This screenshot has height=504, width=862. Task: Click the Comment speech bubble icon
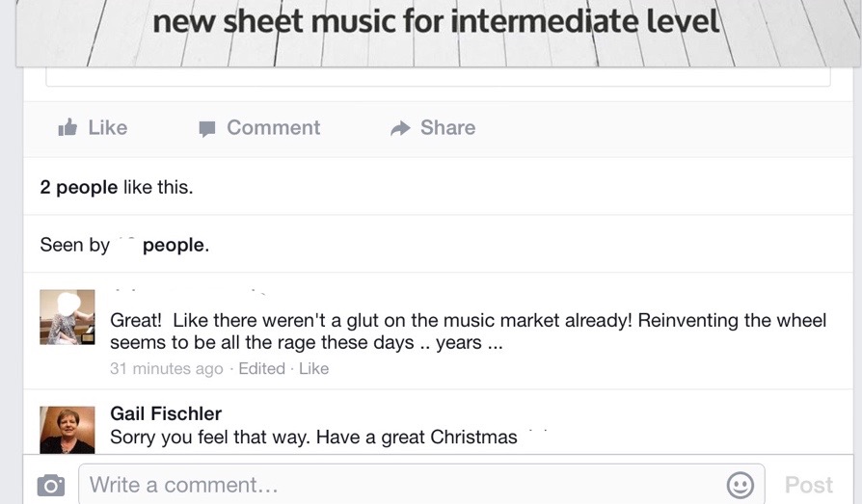coord(206,128)
